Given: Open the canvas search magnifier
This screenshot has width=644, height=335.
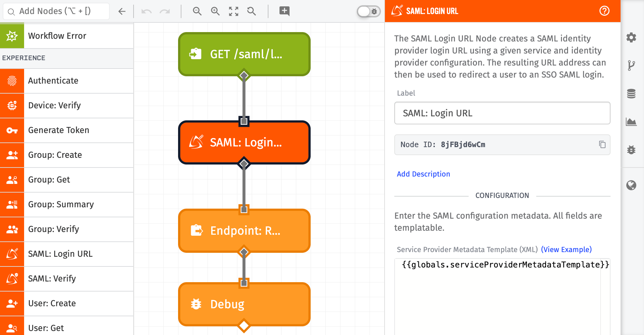Looking at the screenshot, I should 252,11.
